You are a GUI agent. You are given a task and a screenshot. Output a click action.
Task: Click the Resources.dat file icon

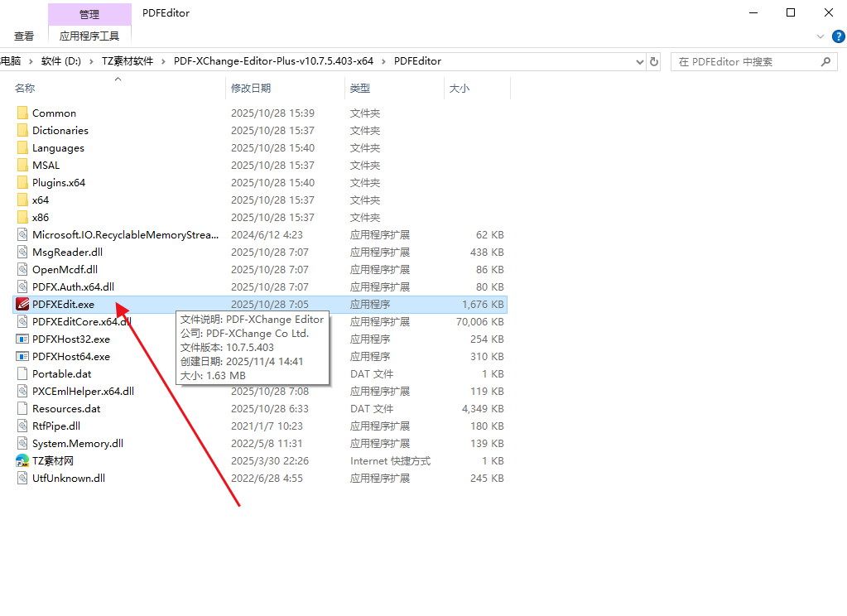click(x=22, y=408)
